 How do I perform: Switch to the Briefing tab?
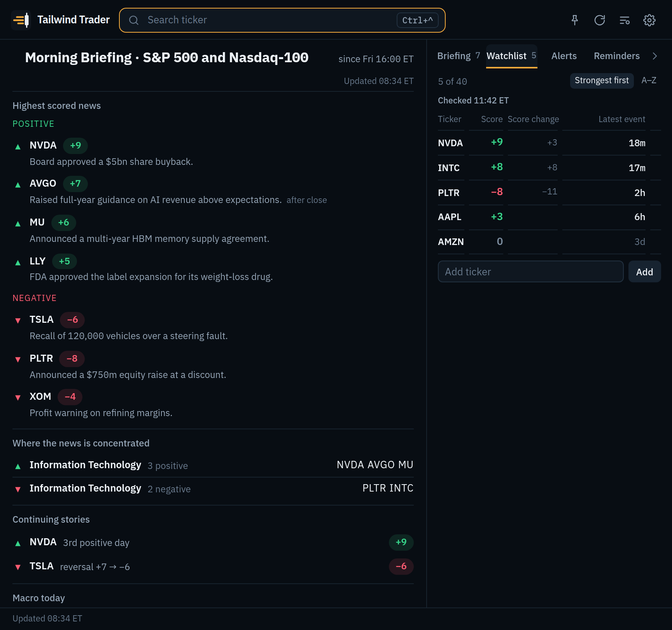(458, 56)
